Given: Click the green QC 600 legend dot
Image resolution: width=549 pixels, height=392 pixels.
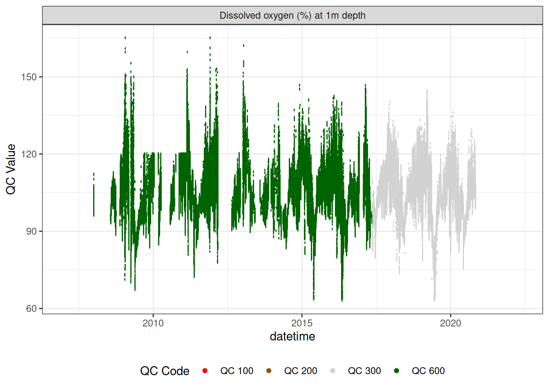Looking at the screenshot, I should tap(396, 371).
